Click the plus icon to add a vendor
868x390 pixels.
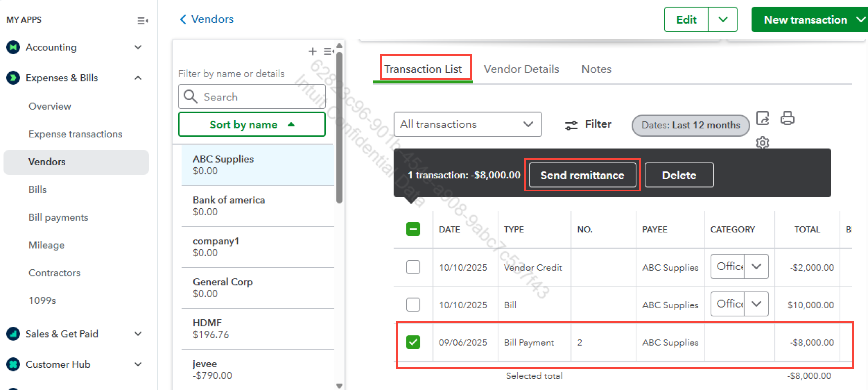tap(312, 51)
